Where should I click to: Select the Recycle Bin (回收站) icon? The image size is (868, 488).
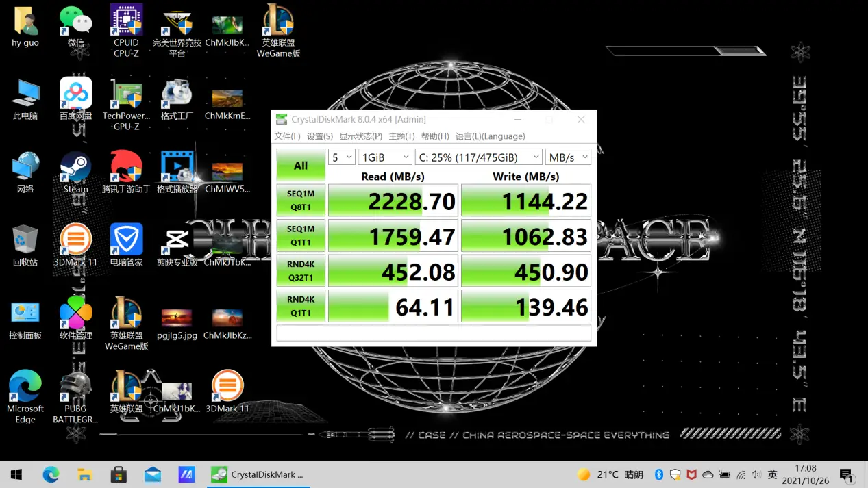25,241
